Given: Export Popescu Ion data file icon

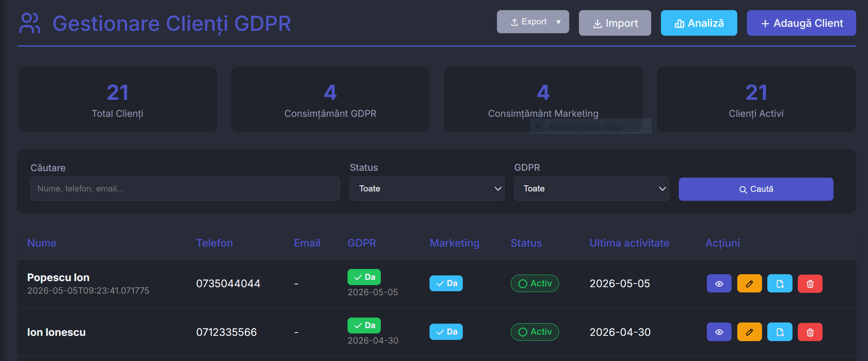Looking at the screenshot, I should point(780,284).
